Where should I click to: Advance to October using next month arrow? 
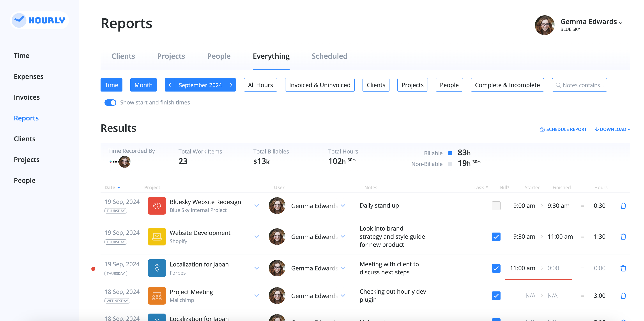coord(231,85)
